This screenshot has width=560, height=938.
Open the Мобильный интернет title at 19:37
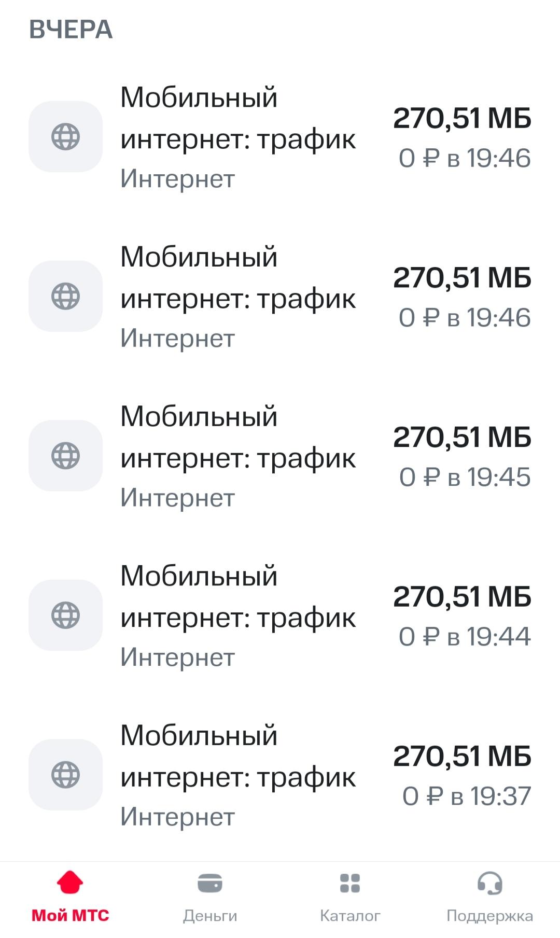(237, 756)
